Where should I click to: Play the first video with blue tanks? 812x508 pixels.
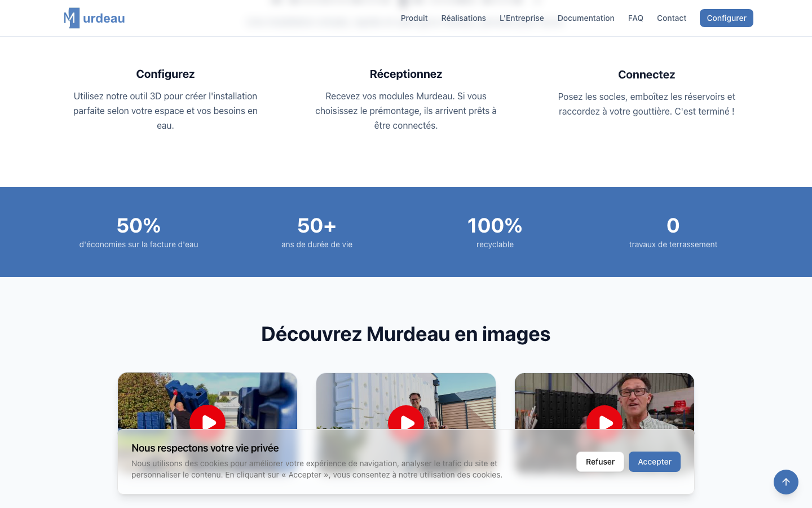point(208,422)
